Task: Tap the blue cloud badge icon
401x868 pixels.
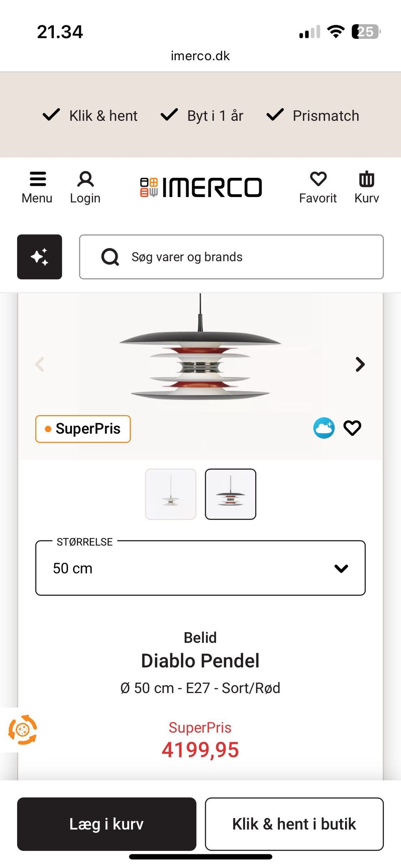Action: [324, 428]
